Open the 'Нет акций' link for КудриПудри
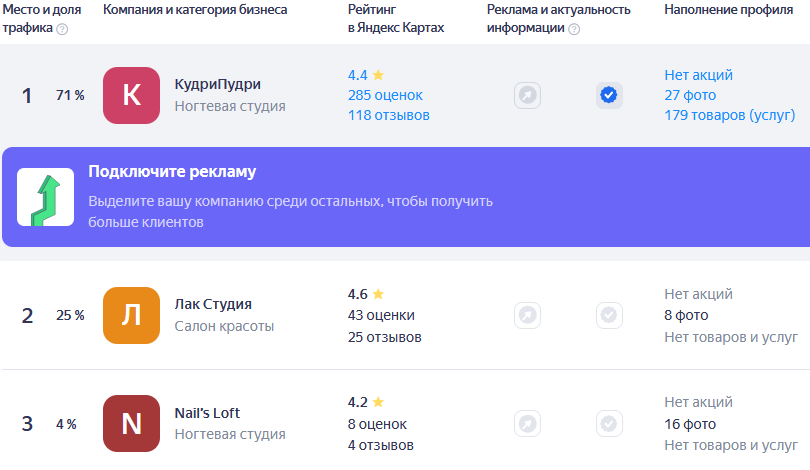Image resolution: width=810 pixels, height=470 pixels. [x=698, y=75]
